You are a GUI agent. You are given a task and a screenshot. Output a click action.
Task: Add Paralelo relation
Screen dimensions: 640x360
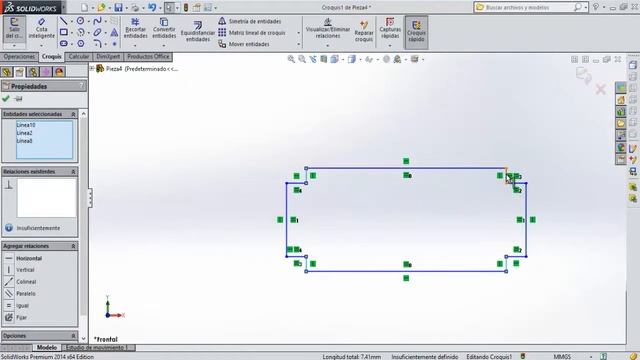click(26, 294)
